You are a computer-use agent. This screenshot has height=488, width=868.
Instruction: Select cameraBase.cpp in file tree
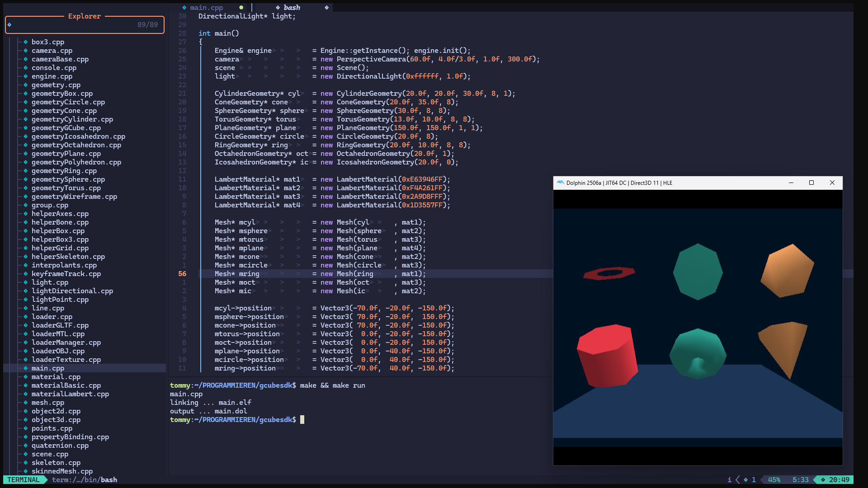pos(60,59)
